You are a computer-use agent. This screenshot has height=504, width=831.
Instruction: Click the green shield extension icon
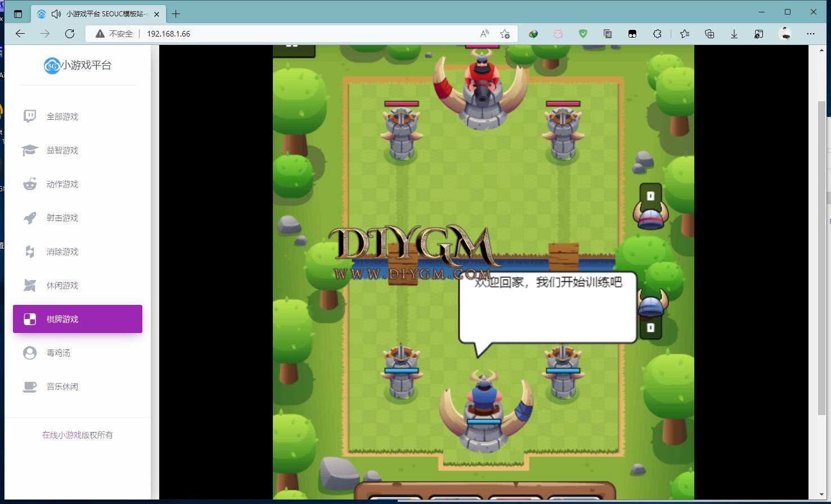coord(583,34)
